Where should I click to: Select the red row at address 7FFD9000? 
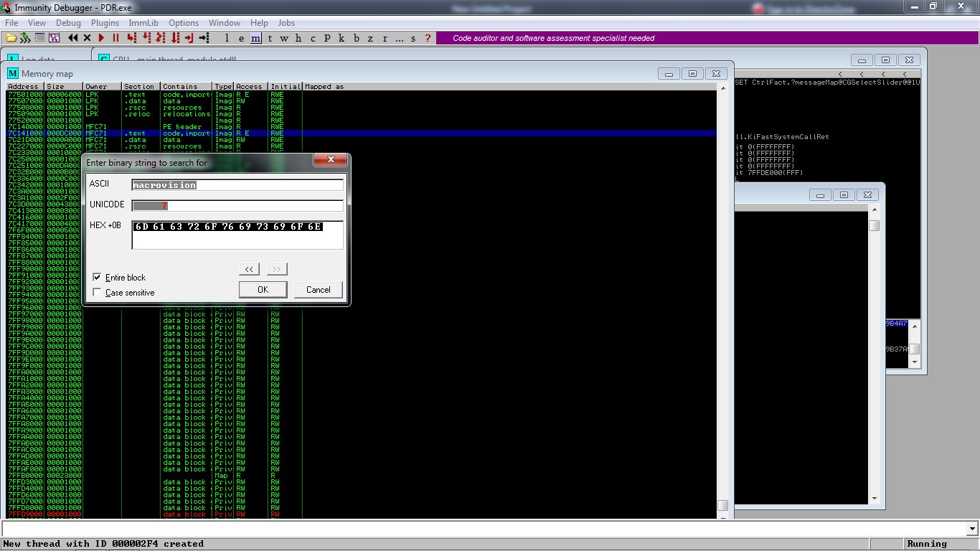(x=362, y=514)
